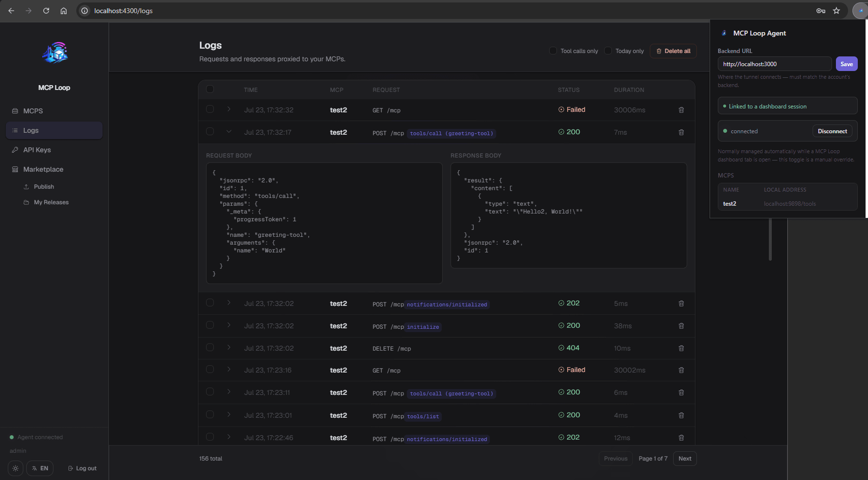
Task: Go to API Keys in sidebar
Action: click(x=54, y=150)
